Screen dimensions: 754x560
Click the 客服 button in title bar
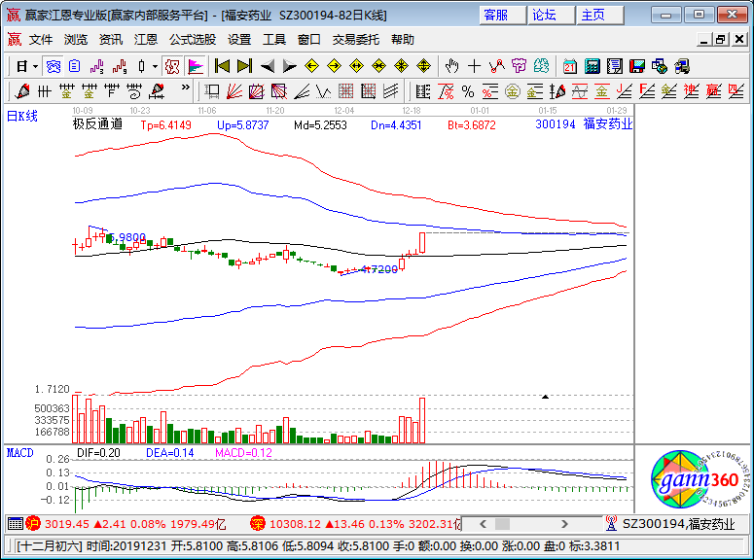[x=502, y=16]
